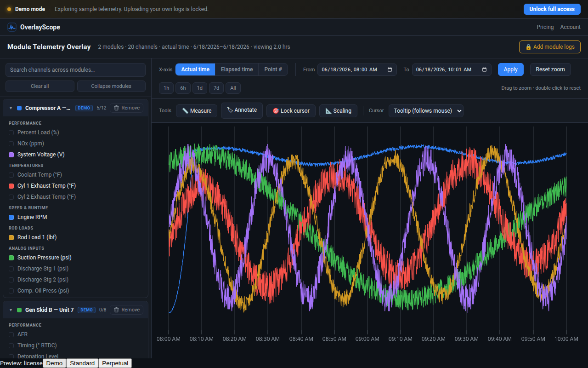This screenshot has width=588, height=368.
Task: Switch X-axis to Elapsed time
Action: click(237, 69)
